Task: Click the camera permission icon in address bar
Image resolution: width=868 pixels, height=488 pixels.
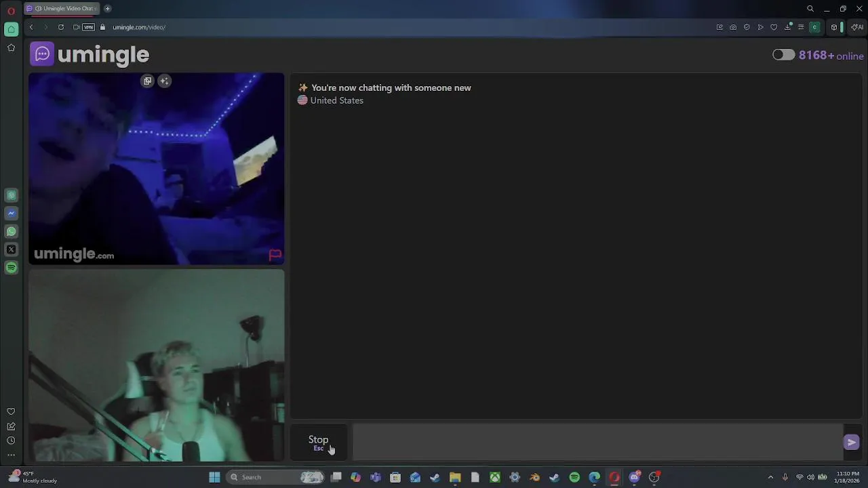Action: pos(76,27)
